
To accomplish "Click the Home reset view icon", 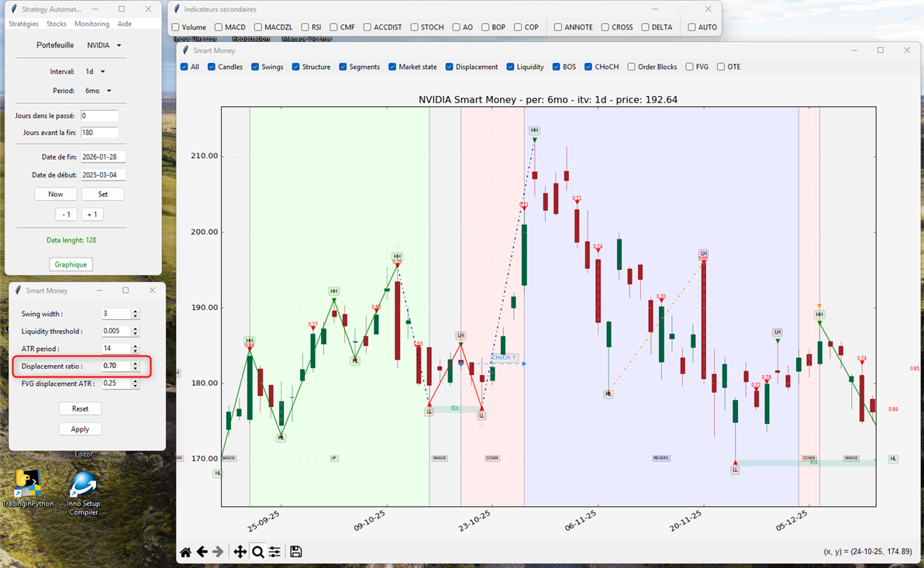I will click(x=186, y=552).
